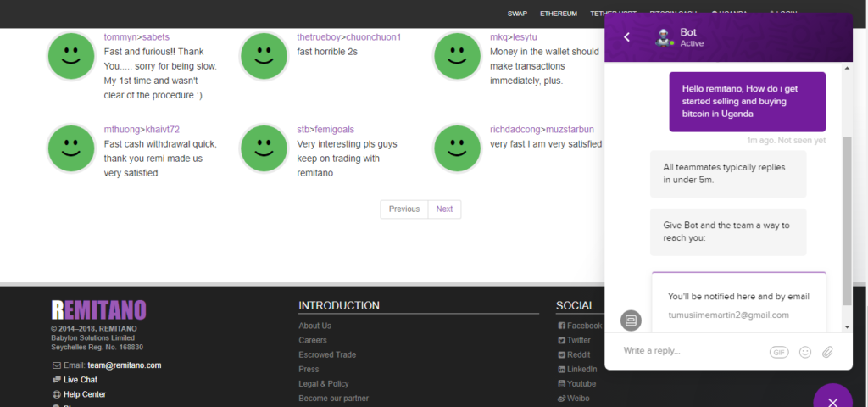Click the envelope icon next to Email
This screenshot has height=407, width=868.
pyautogui.click(x=57, y=365)
